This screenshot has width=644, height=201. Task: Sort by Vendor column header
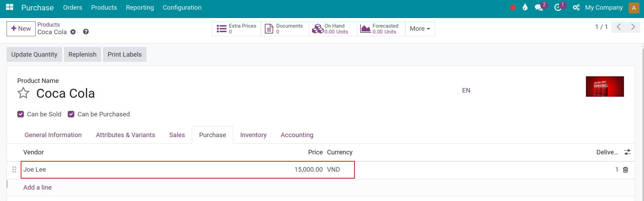pos(34,152)
